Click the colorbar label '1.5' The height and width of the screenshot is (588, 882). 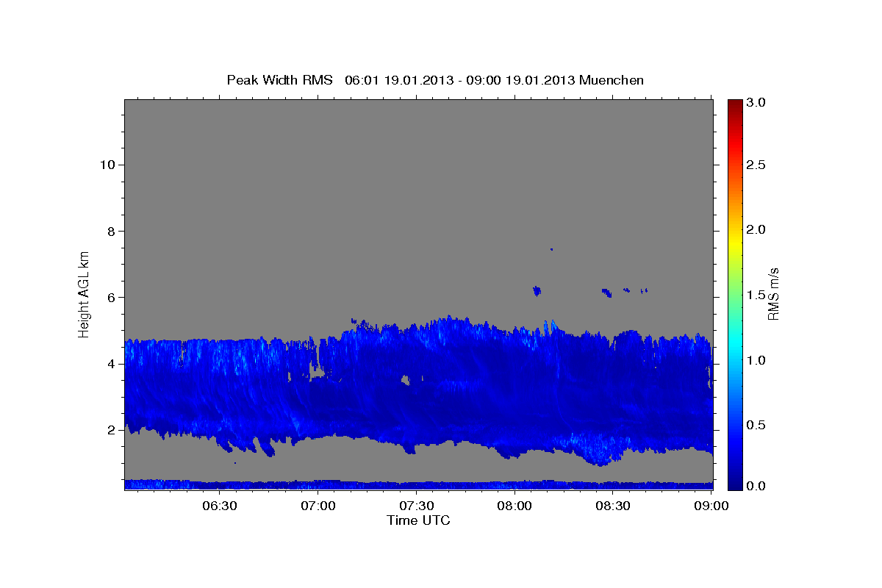(x=757, y=295)
